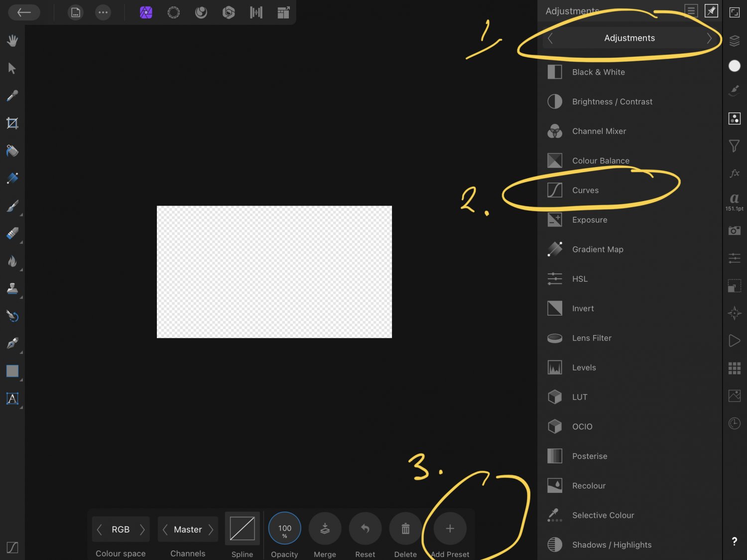The height and width of the screenshot is (560, 747).
Task: Open the Layers studio
Action: pyautogui.click(x=735, y=41)
